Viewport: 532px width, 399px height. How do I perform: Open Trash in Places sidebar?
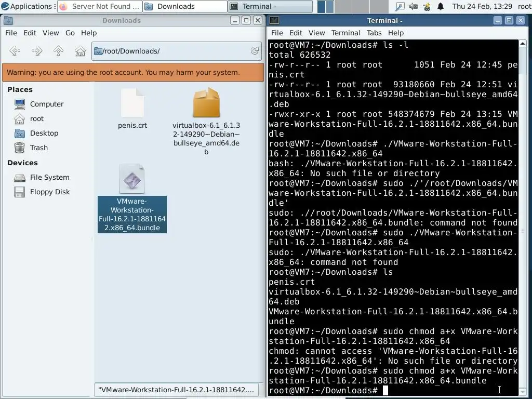31,148
